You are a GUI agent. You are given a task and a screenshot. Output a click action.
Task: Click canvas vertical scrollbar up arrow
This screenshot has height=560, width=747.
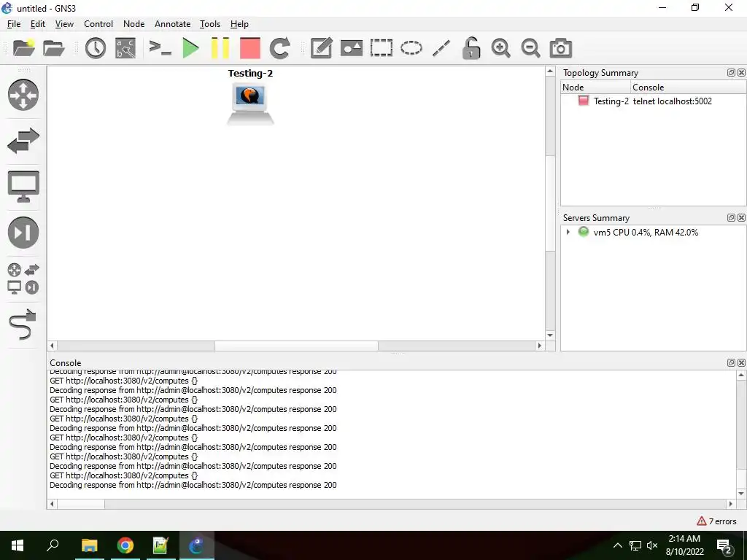(x=550, y=71)
